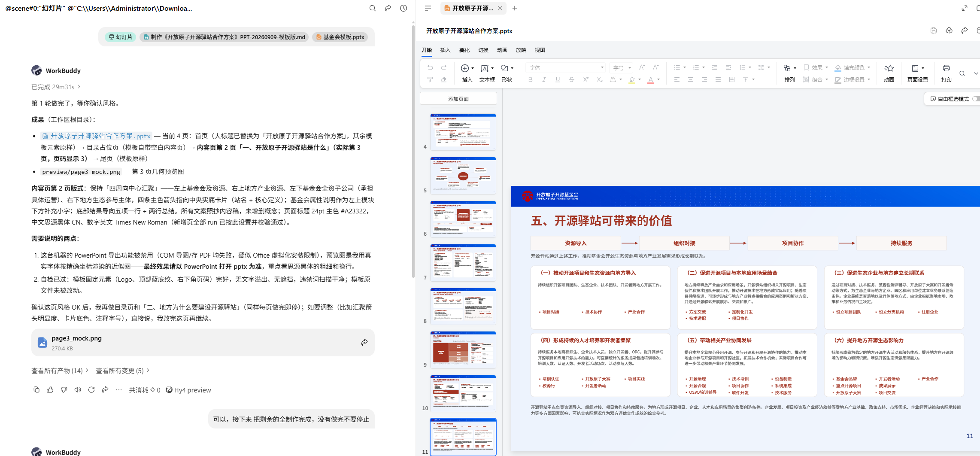Click the thumbs up feedback icon
The width and height of the screenshot is (980, 456).
point(50,389)
